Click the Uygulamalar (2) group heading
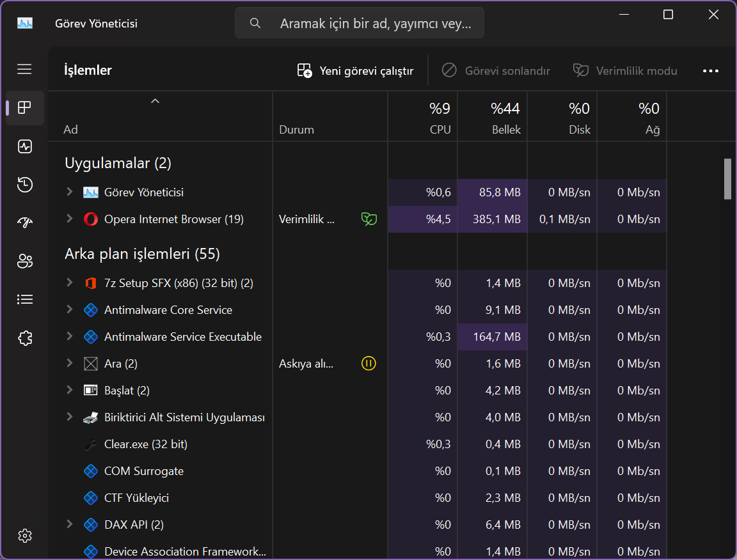737x560 pixels. tap(118, 163)
